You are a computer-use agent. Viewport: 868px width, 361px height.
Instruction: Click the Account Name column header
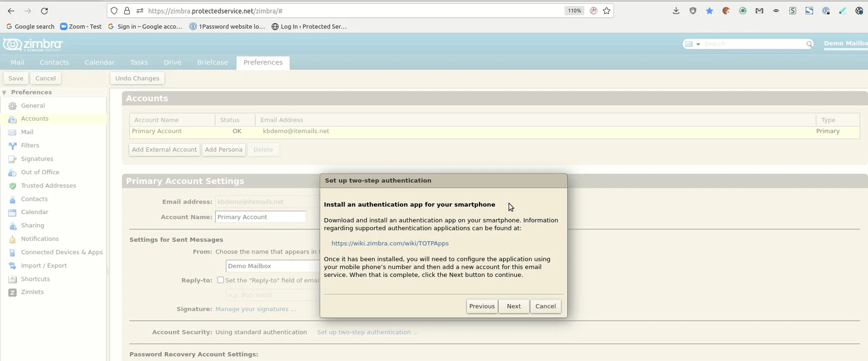point(172,120)
